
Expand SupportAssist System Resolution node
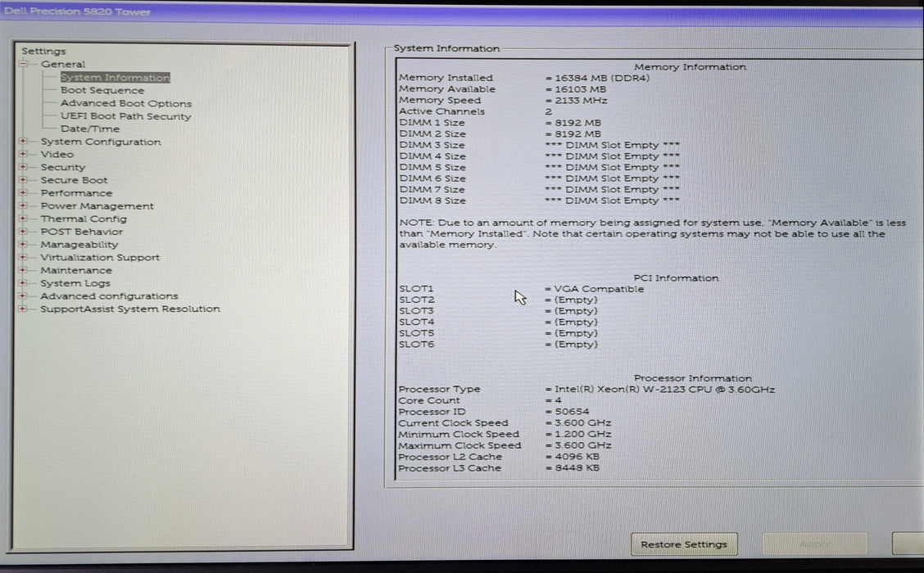(23, 309)
